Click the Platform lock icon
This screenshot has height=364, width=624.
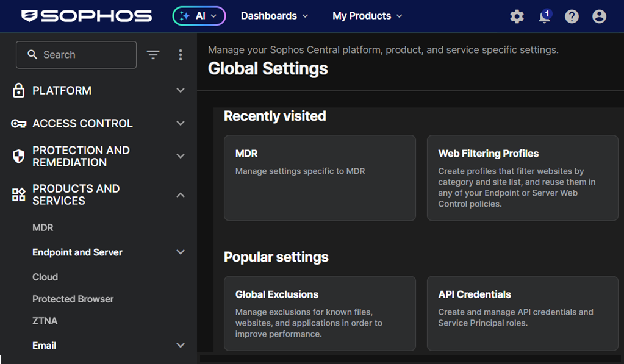pos(18,90)
